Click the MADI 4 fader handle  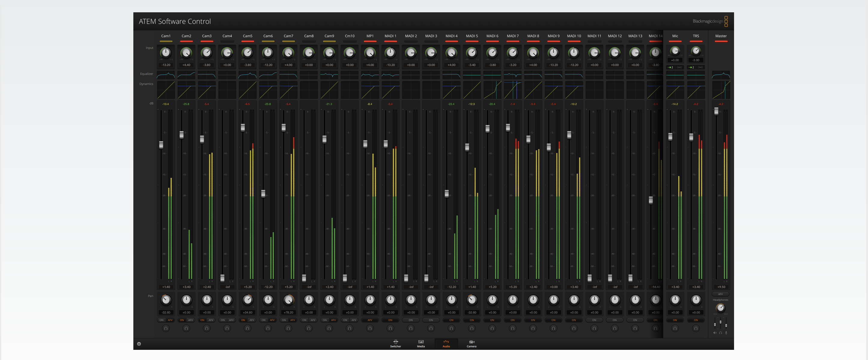pos(447,193)
